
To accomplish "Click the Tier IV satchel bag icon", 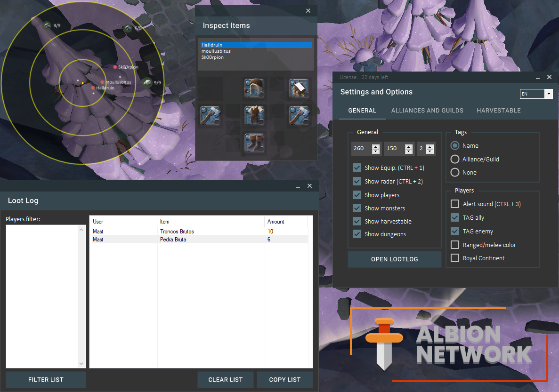I will (299, 88).
